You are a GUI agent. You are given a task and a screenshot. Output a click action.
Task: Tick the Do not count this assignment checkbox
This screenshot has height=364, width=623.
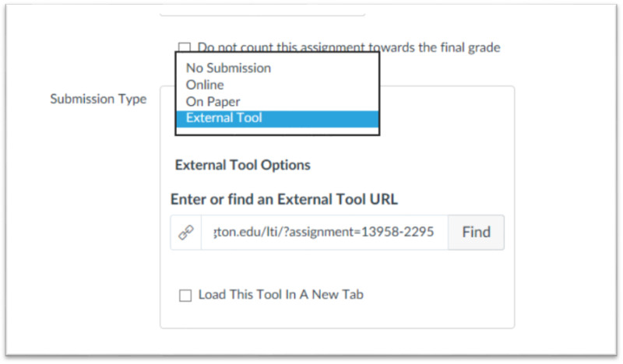click(185, 47)
